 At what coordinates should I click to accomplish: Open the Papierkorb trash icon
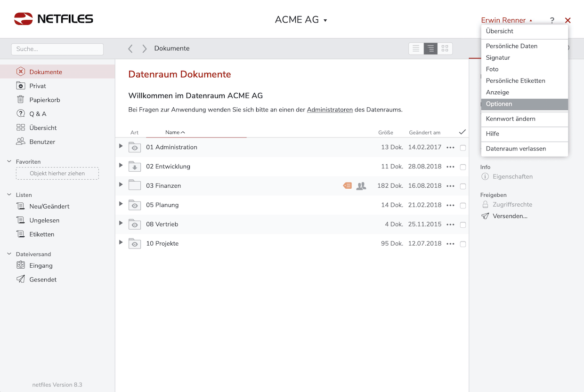click(21, 100)
